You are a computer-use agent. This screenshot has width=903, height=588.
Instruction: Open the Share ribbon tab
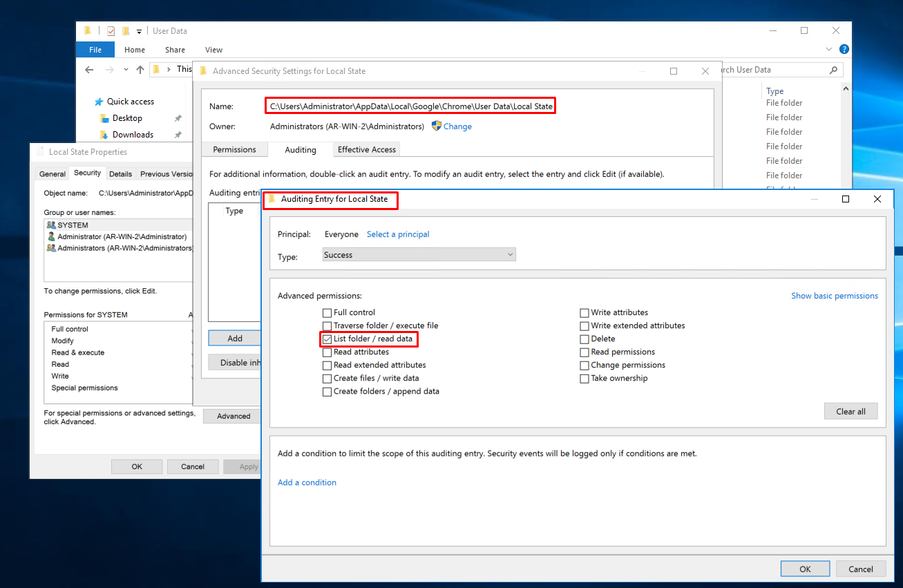pyautogui.click(x=175, y=50)
